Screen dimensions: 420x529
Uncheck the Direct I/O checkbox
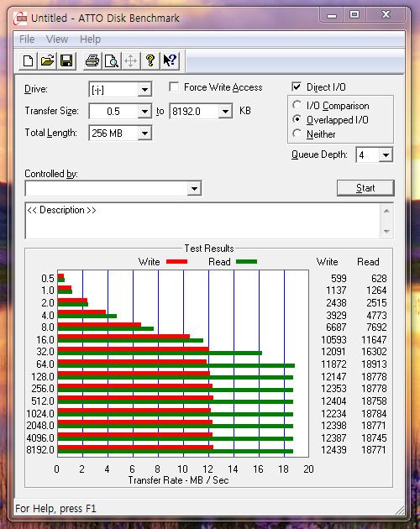(x=297, y=87)
